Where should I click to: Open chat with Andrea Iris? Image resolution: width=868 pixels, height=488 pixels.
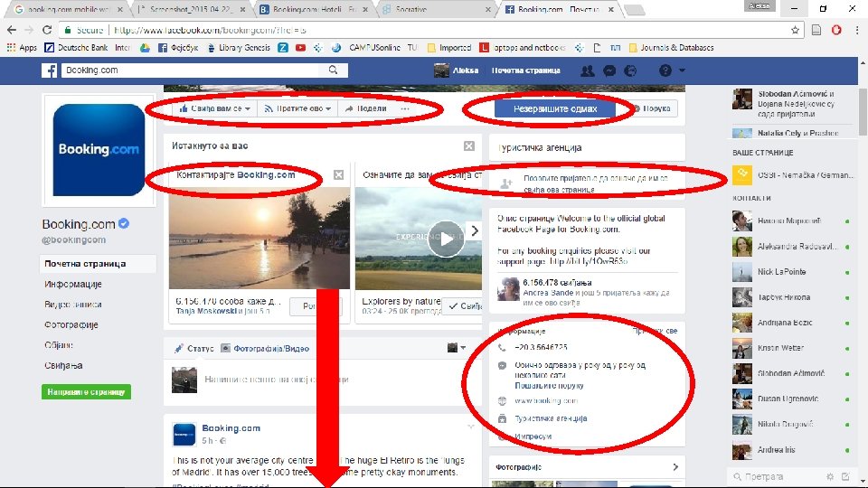[x=793, y=450]
